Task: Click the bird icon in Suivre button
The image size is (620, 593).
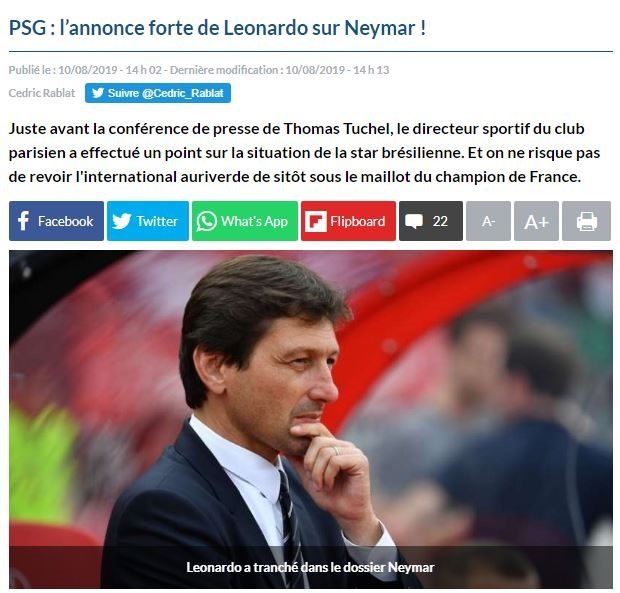Action: click(98, 93)
